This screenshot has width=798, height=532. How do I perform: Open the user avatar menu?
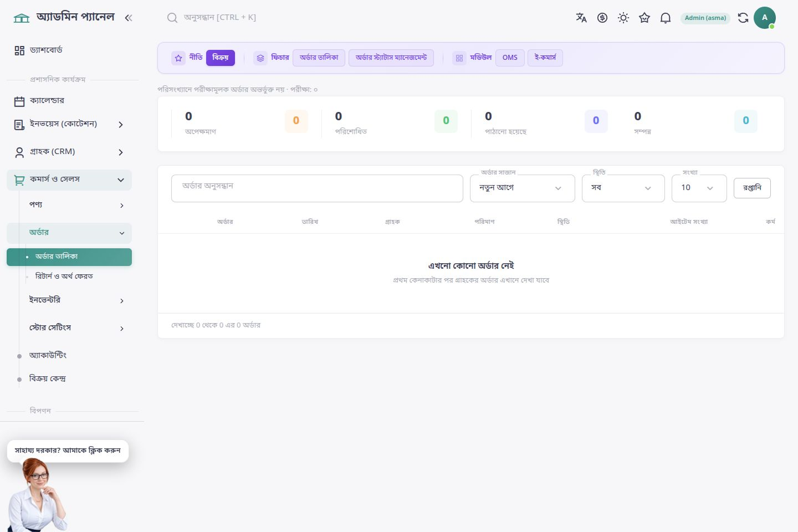point(765,18)
